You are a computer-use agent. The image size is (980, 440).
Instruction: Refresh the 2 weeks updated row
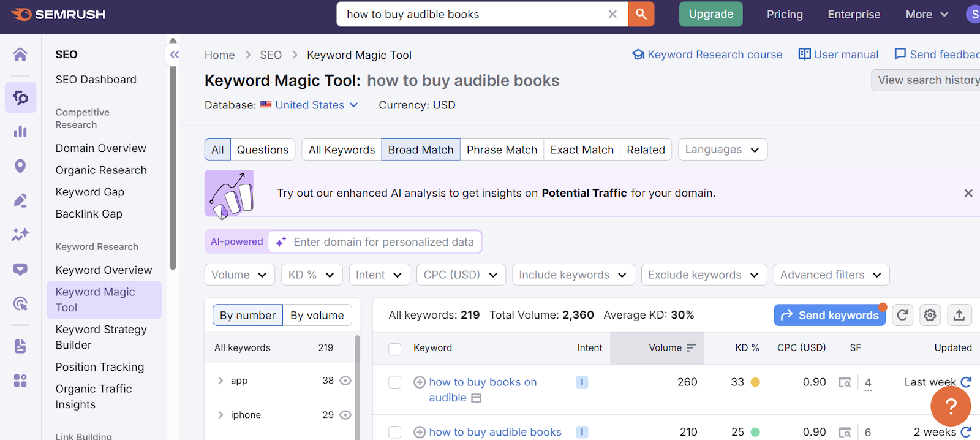pos(966,432)
